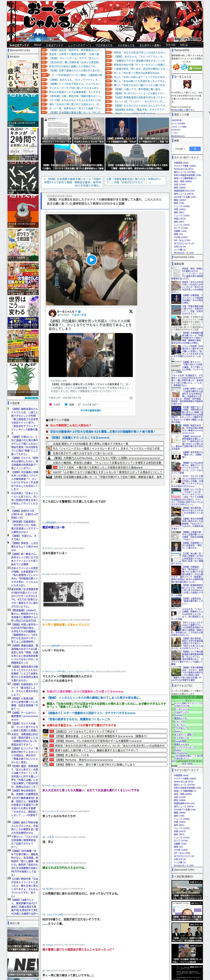Open category VIP・なんj (726)
This screenshot has width=210, height=980.
tap(182, 240)
